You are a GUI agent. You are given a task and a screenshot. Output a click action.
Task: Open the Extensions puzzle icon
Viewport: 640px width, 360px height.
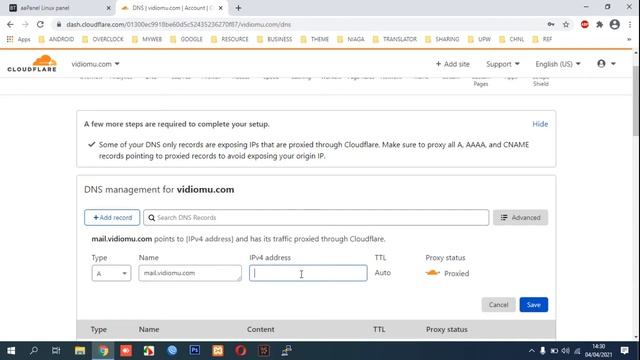[599, 24]
